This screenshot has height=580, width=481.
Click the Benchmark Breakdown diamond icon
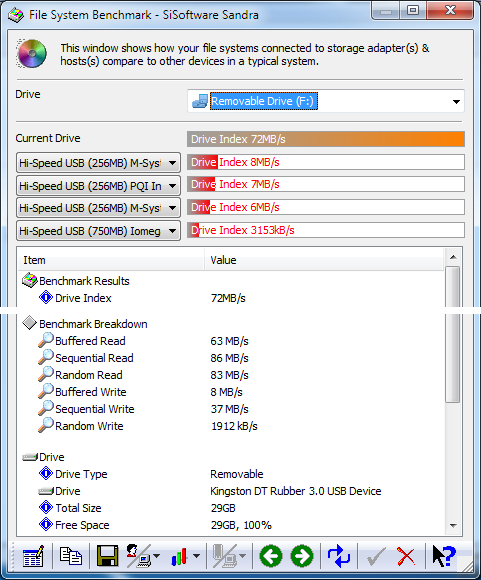[30, 323]
